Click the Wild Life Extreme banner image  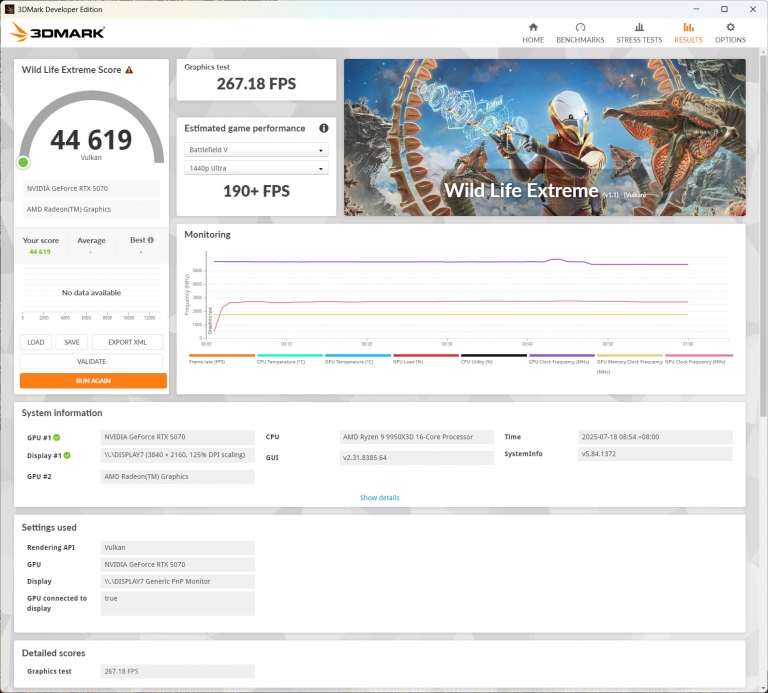click(x=545, y=138)
